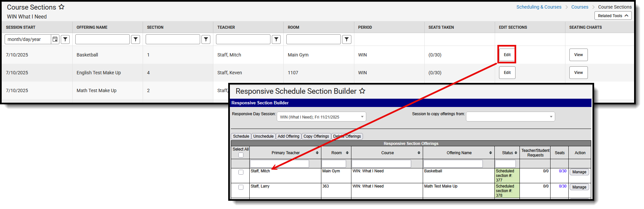644x209 pixels.
Task: Go to Courses breadcrumb link
Action: 580,7
